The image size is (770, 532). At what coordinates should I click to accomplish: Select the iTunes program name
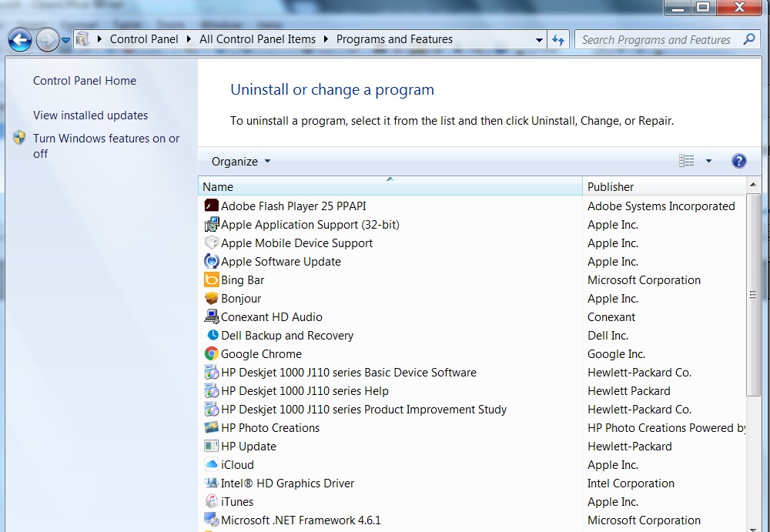tap(236, 501)
